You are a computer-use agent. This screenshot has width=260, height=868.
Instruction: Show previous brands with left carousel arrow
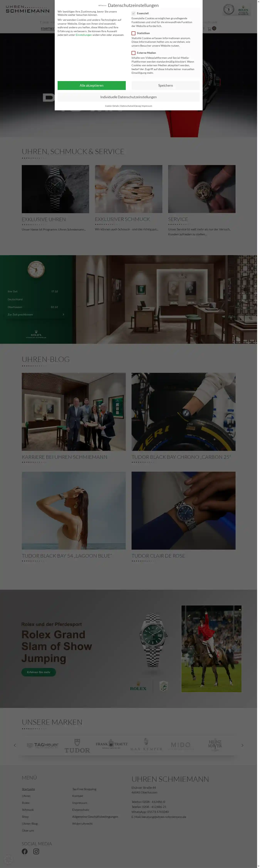15,745
